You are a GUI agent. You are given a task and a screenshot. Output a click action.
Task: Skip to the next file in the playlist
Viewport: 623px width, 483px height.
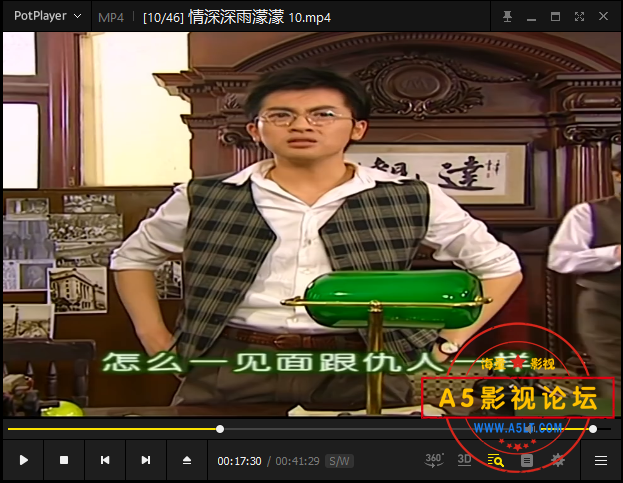[x=146, y=460]
